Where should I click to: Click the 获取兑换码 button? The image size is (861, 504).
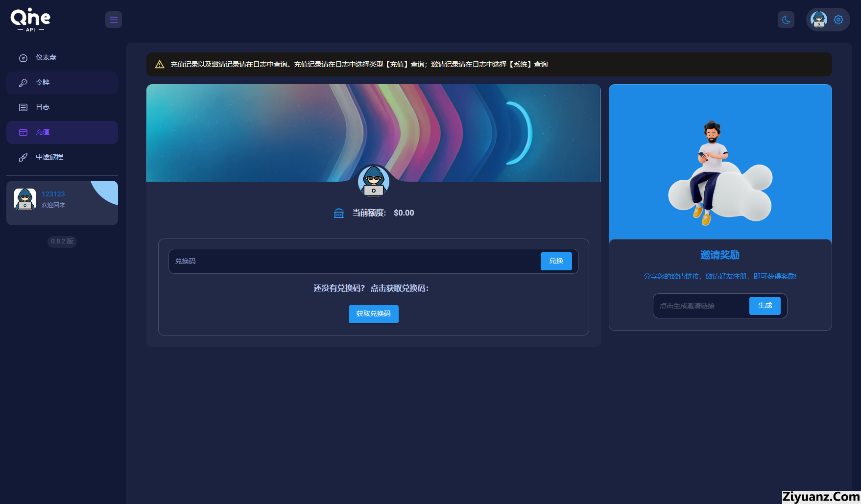coord(373,314)
